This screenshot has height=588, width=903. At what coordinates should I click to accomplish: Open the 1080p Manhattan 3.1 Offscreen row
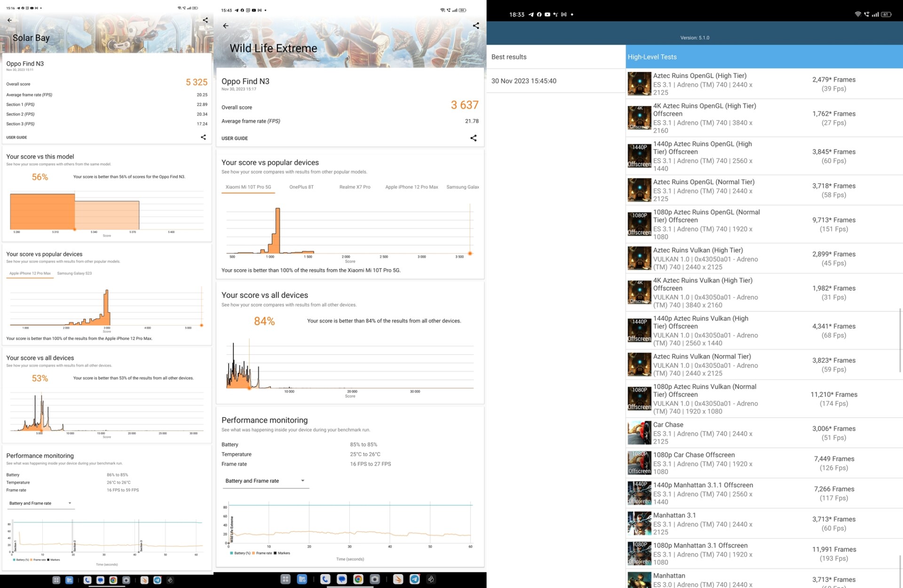764,554
